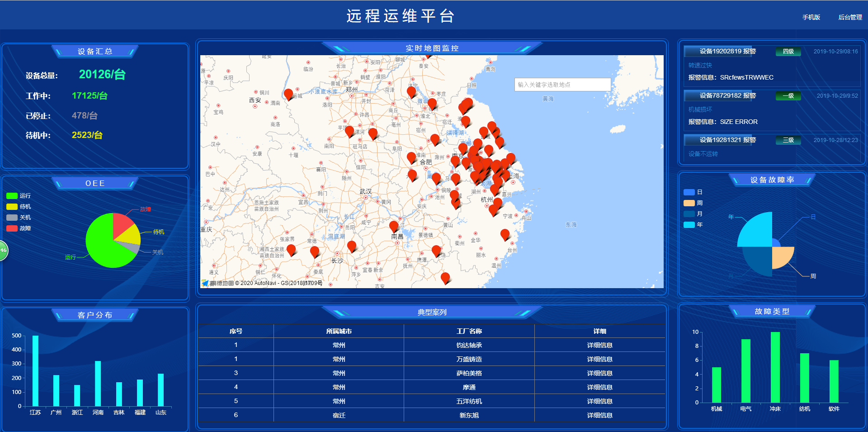
Task: Click the map marker near 台州
Action: [x=505, y=234]
